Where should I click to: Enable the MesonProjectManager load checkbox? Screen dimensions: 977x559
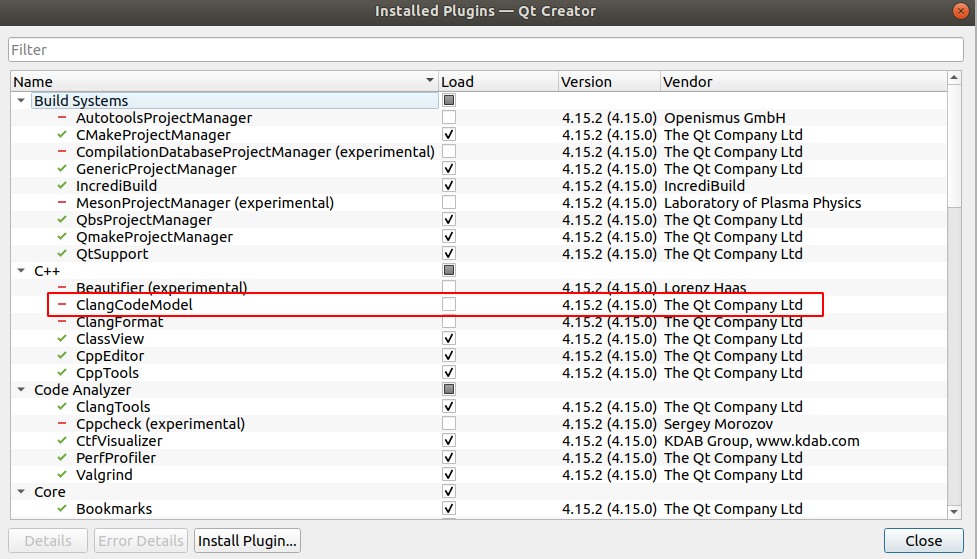click(x=449, y=202)
